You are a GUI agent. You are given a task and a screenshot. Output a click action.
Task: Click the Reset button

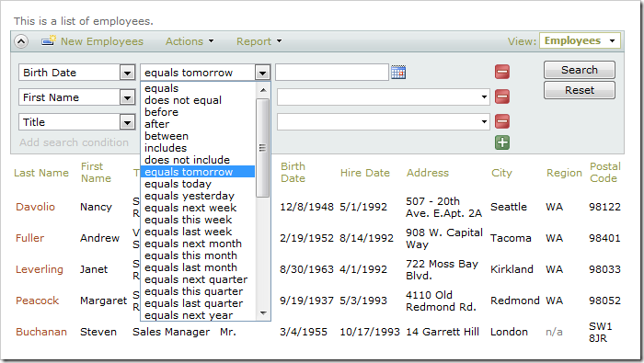(x=579, y=90)
